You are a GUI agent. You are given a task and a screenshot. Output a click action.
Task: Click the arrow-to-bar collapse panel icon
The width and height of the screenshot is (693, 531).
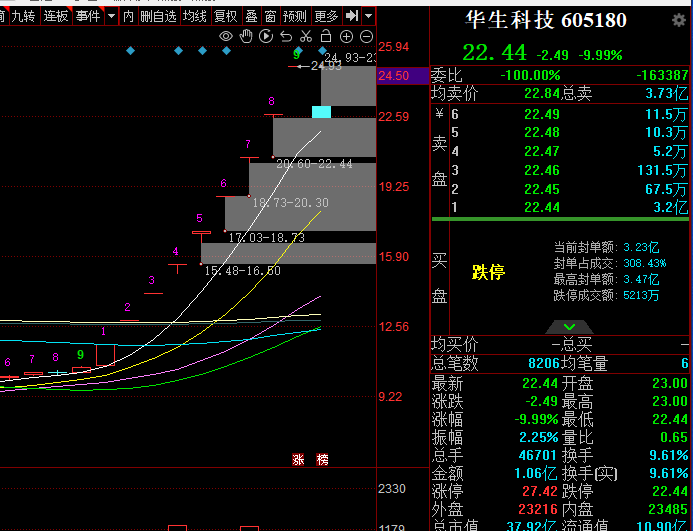click(x=351, y=16)
